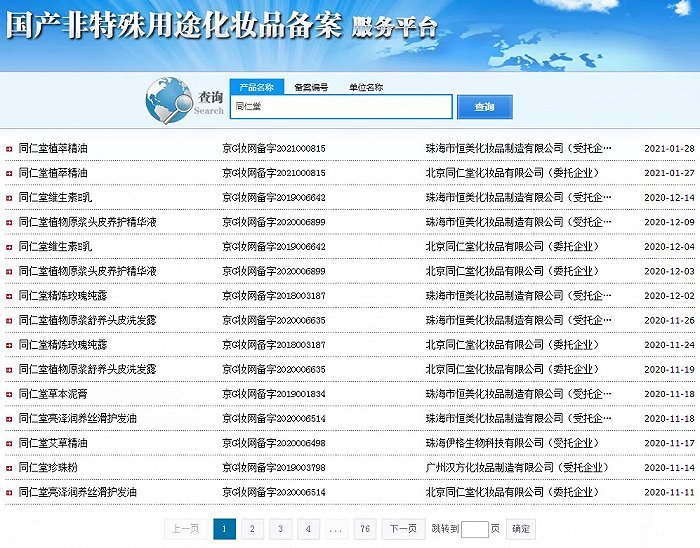Click red bullet icon of the 2020-12-09 row
The width and height of the screenshot is (700, 548).
point(9,222)
